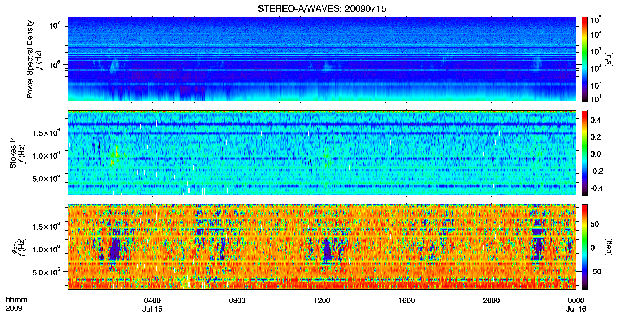Select the power spectral density colorbar
The height and width of the screenshot is (332, 644).
(x=584, y=59)
